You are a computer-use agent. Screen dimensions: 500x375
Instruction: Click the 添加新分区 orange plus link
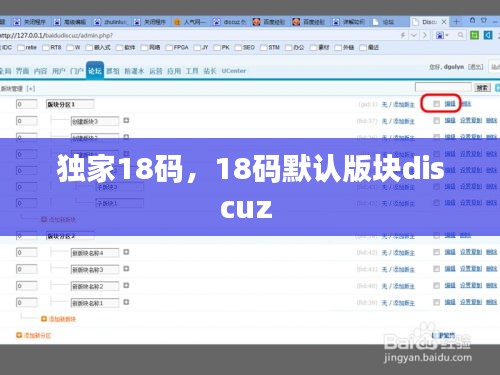(x=34, y=335)
